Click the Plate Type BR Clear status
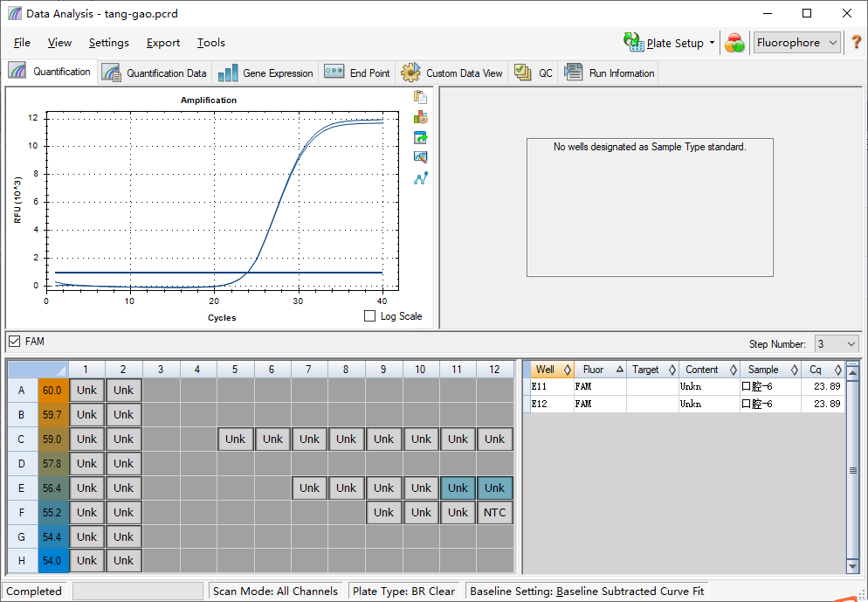The height and width of the screenshot is (602, 868). point(403,591)
